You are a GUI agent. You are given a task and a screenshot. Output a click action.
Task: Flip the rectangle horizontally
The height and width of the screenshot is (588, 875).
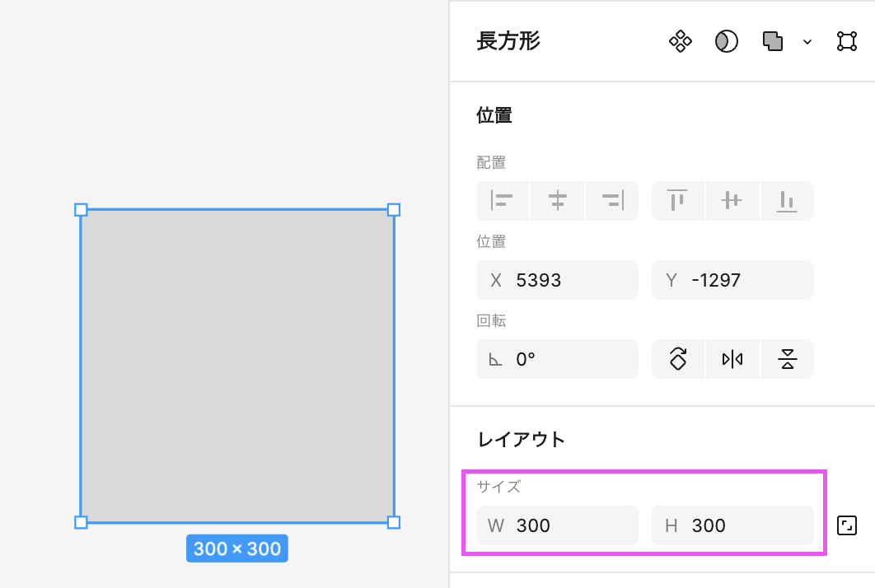[x=732, y=359]
